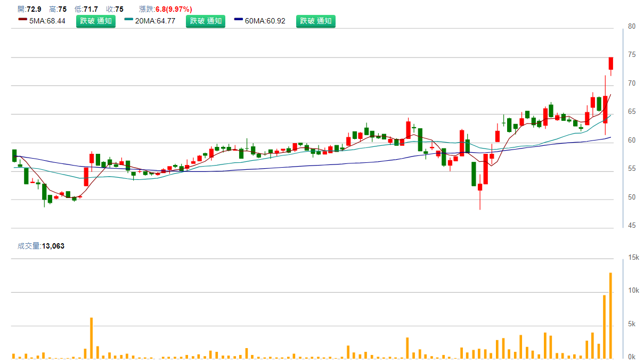Click the opening price value 72.9
Viewport: 644px width, 363px height.
[34, 9]
